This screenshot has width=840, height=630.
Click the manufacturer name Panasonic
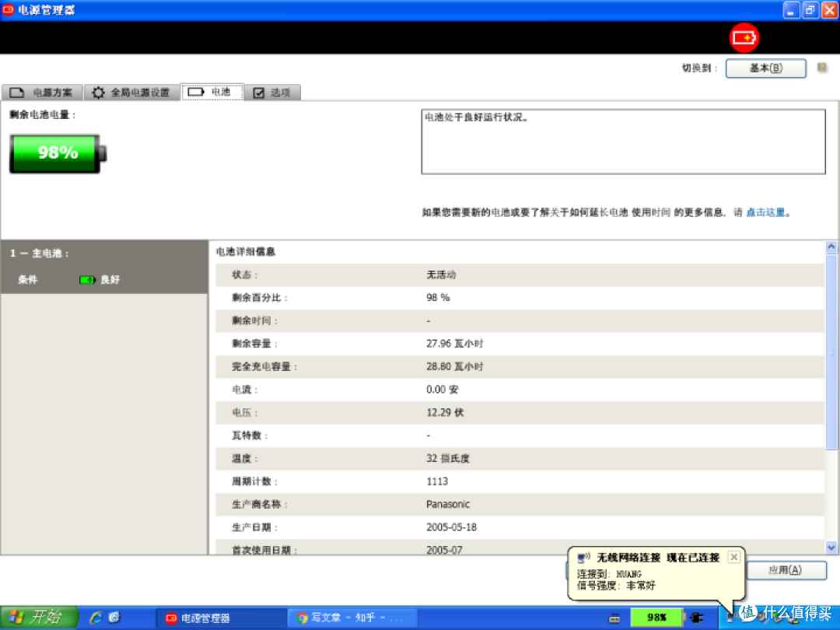[448, 504]
